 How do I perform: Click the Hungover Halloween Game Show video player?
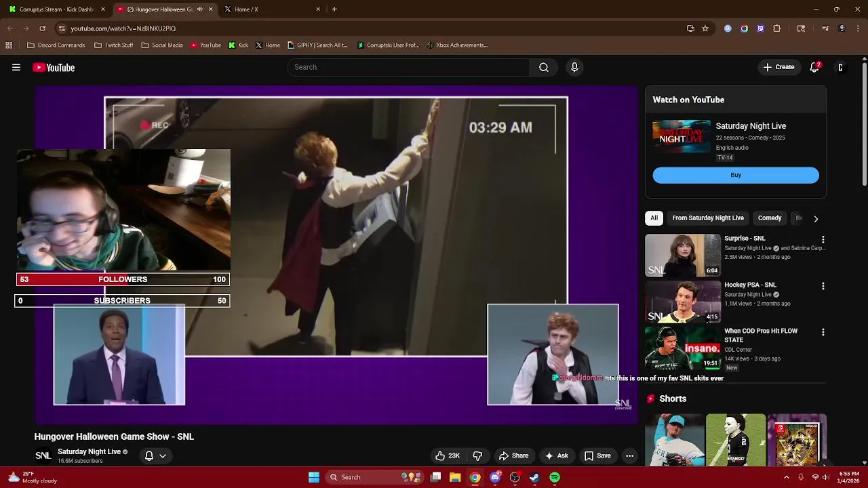click(336, 255)
